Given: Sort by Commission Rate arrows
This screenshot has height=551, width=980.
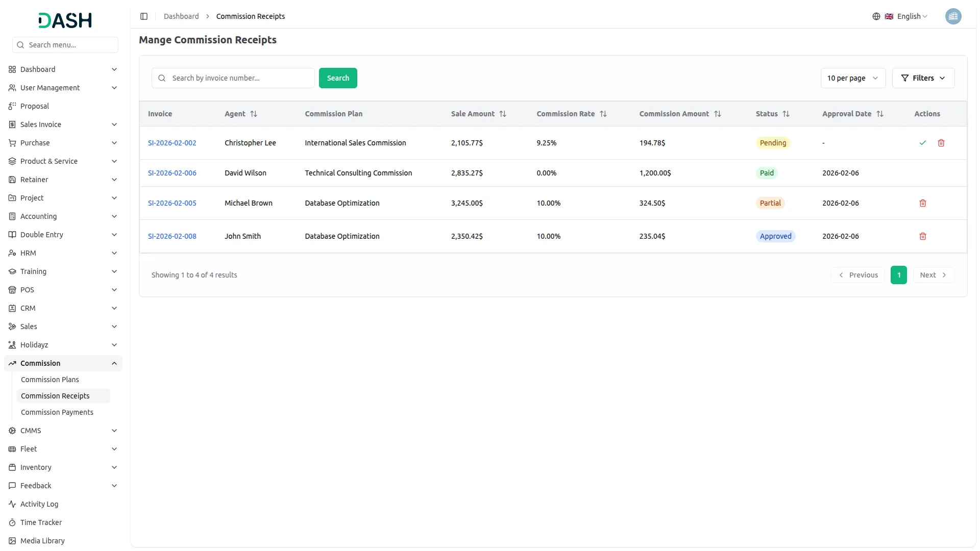Looking at the screenshot, I should coord(603,114).
